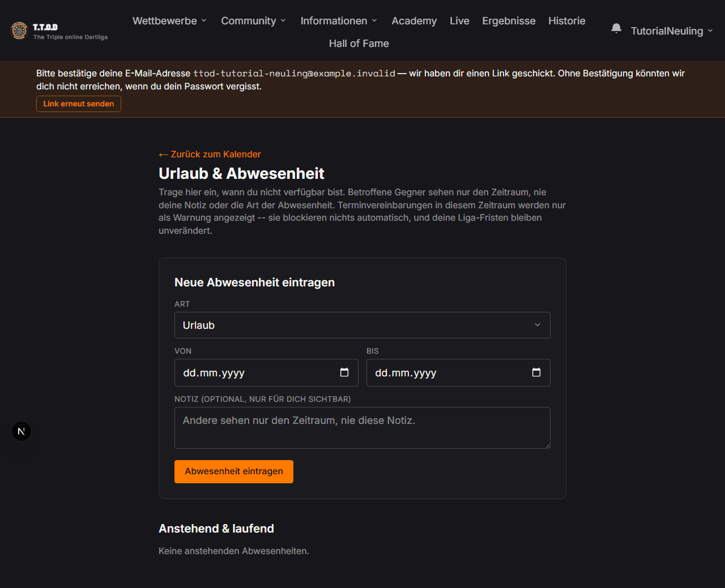The width and height of the screenshot is (725, 588).
Task: Focus the BIS date field
Action: tap(458, 373)
